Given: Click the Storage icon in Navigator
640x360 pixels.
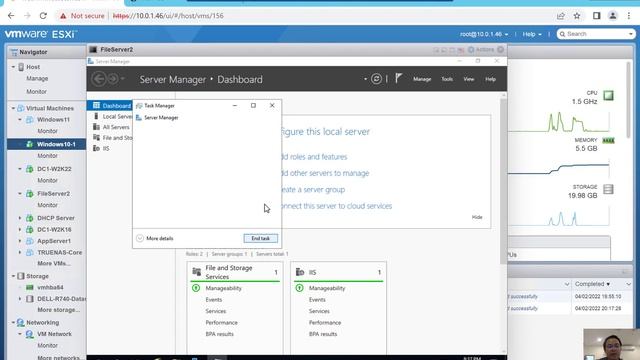Looking at the screenshot, I should tap(21, 276).
